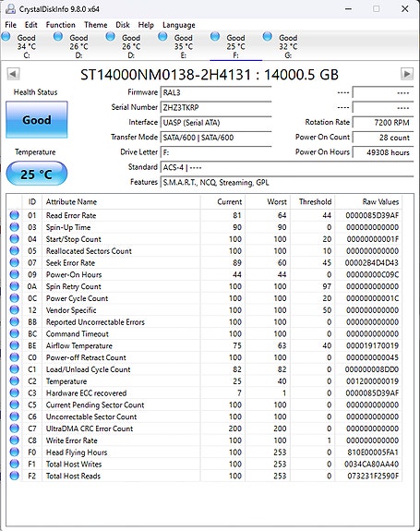Open the Language menu
Image resolution: width=420 pixels, height=531 pixels.
179,25
